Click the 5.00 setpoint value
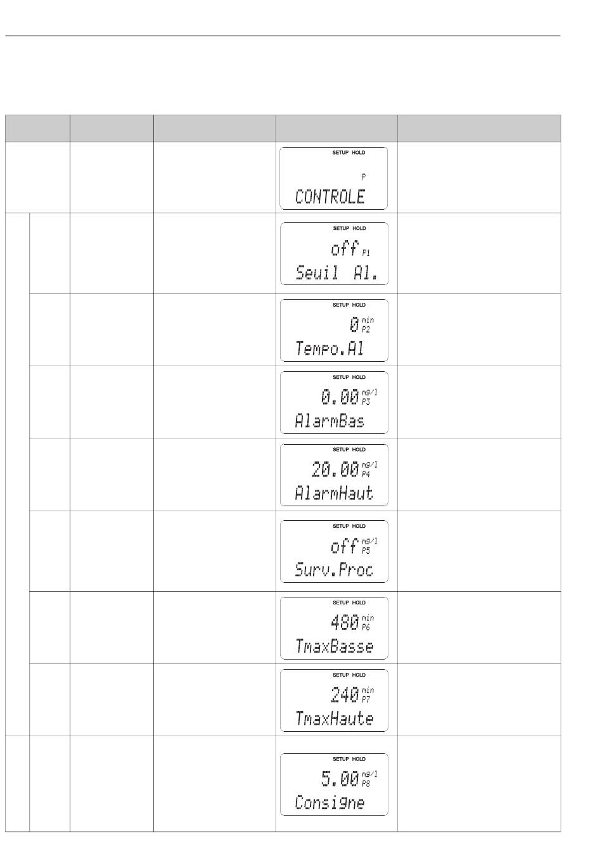Screen dimensions: 602x868 340,779
